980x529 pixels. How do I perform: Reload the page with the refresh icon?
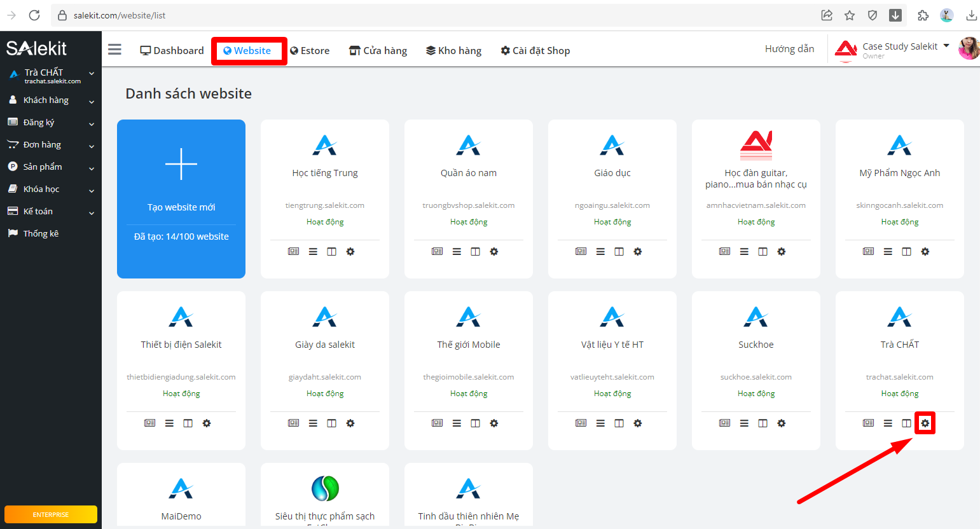point(34,15)
